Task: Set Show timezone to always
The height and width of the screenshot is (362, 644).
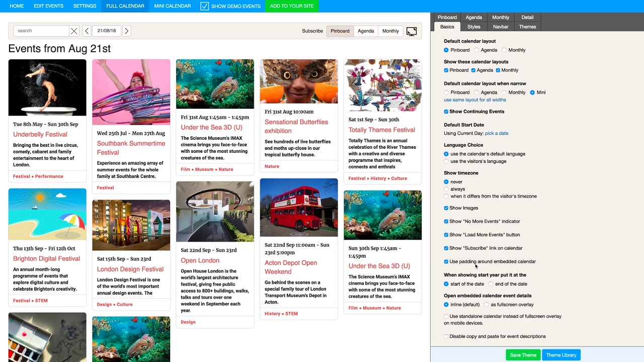Action: point(446,189)
